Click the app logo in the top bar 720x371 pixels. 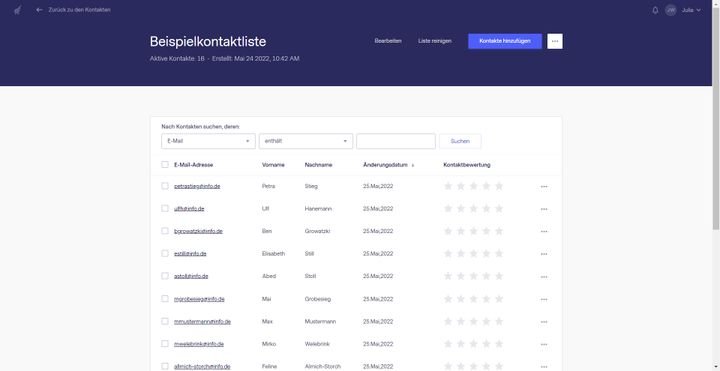(17, 10)
